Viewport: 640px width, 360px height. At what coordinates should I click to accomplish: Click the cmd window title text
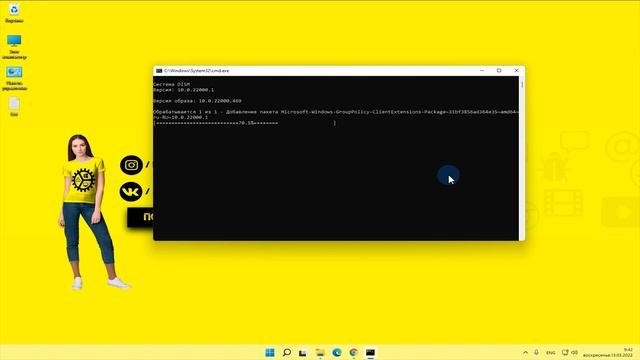tap(196, 71)
